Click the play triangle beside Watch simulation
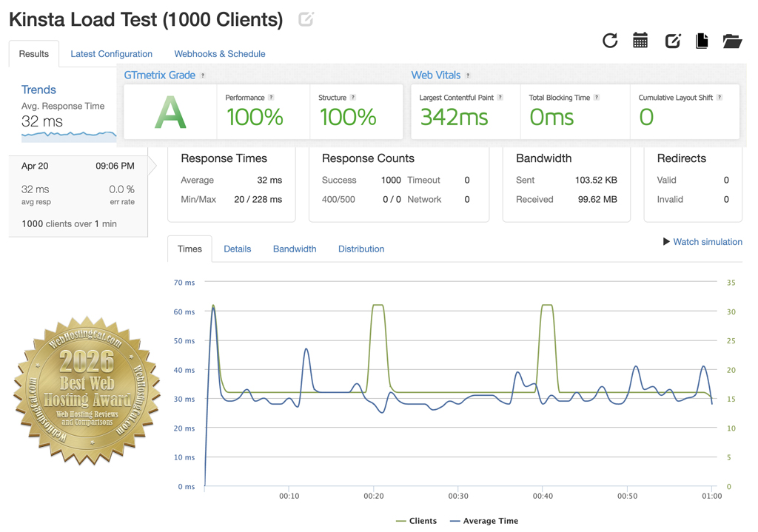Viewport: 758px width, 532px height. coord(666,241)
